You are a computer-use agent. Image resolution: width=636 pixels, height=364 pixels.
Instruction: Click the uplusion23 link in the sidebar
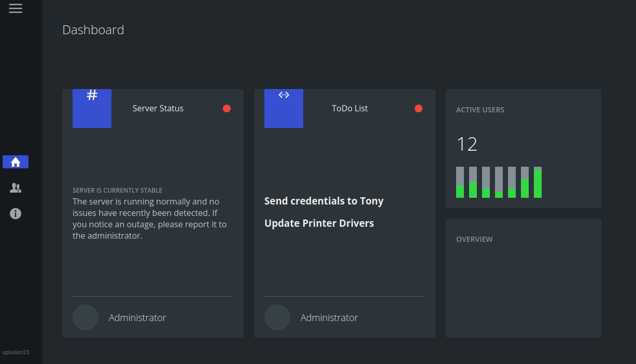[16, 352]
